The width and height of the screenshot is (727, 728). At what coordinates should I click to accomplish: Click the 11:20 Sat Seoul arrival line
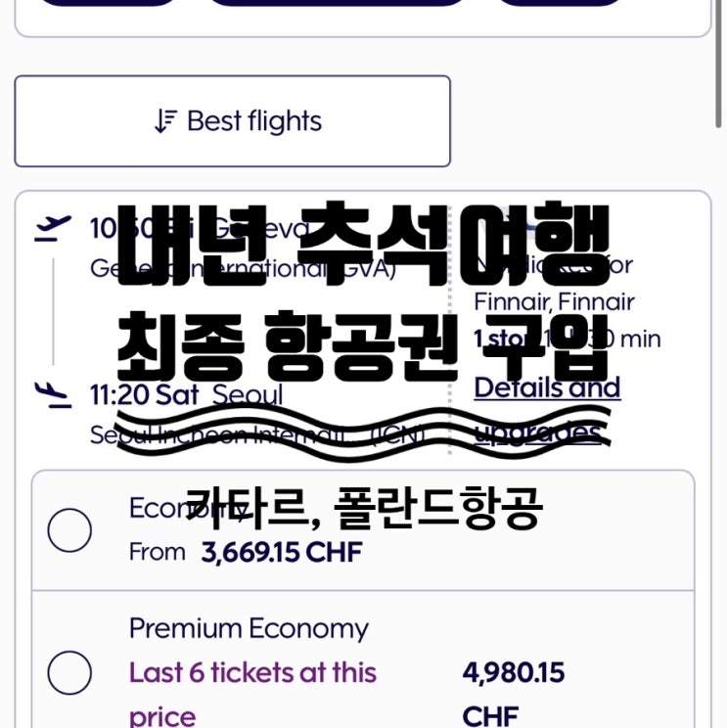[x=186, y=395]
